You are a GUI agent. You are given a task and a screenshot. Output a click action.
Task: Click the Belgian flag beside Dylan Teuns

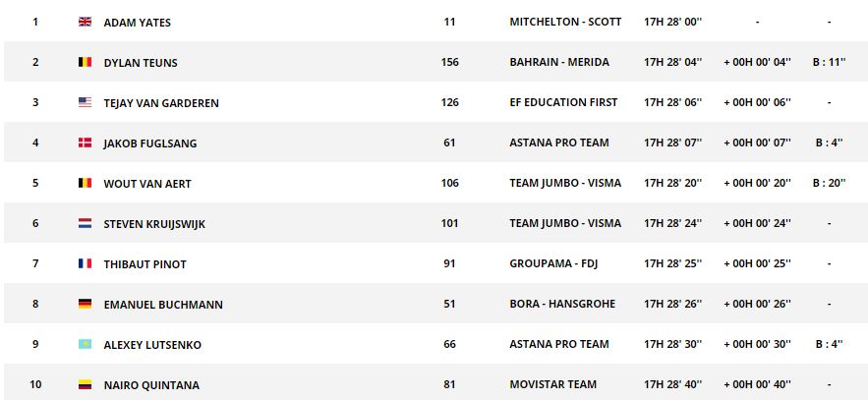click(85, 62)
